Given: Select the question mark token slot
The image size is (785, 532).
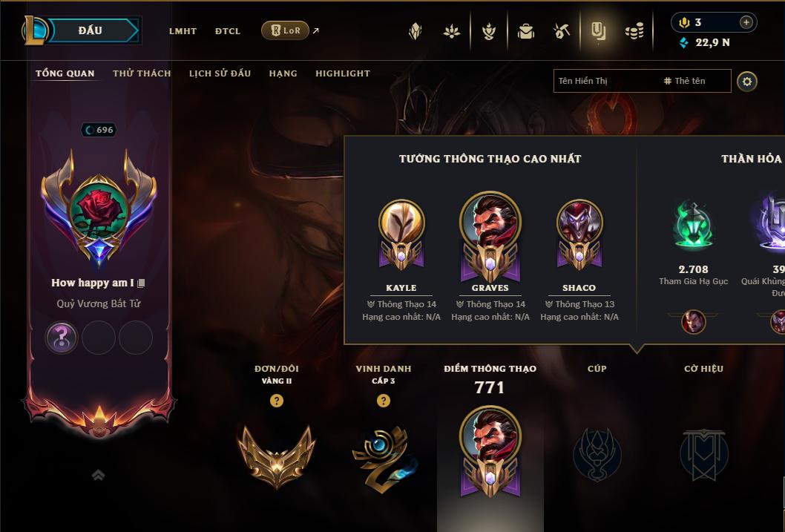Looking at the screenshot, I should 62,338.
